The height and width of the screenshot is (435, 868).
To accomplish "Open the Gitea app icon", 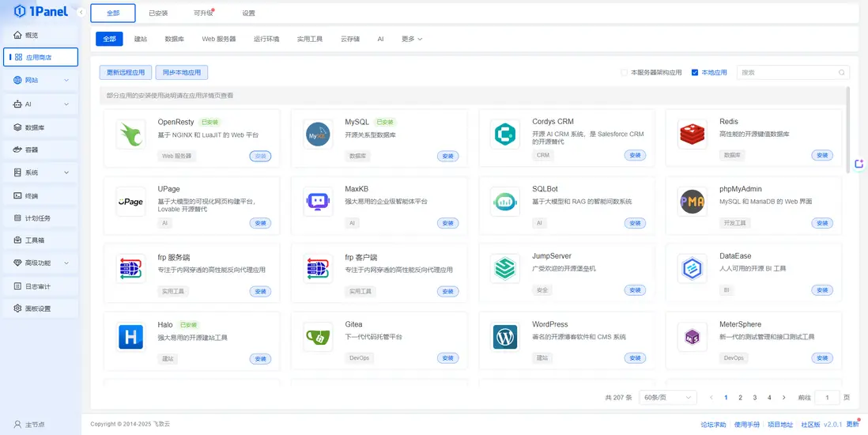I will (318, 336).
